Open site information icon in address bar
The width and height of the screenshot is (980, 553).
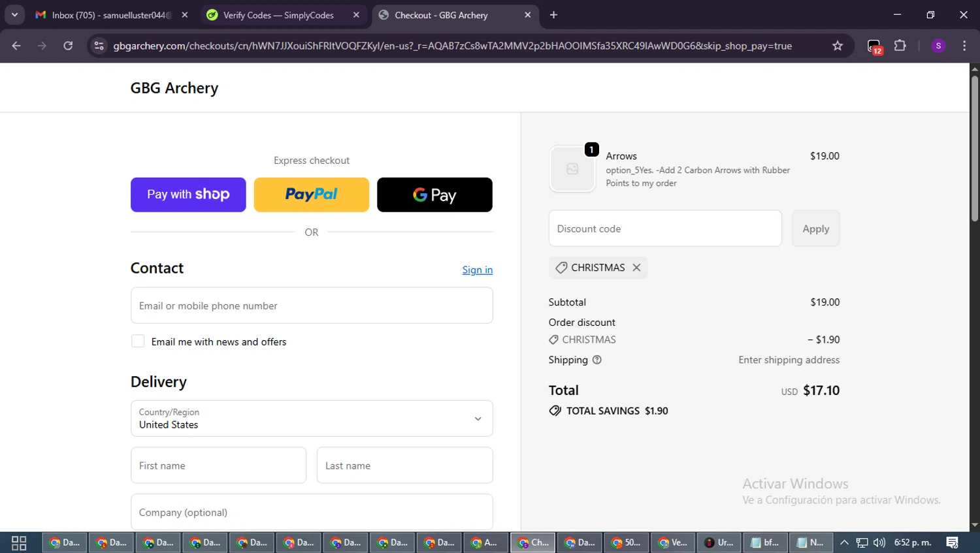click(x=99, y=46)
